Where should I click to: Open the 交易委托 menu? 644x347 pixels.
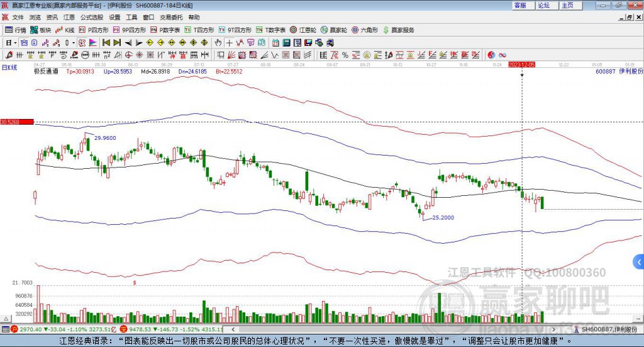(x=171, y=17)
